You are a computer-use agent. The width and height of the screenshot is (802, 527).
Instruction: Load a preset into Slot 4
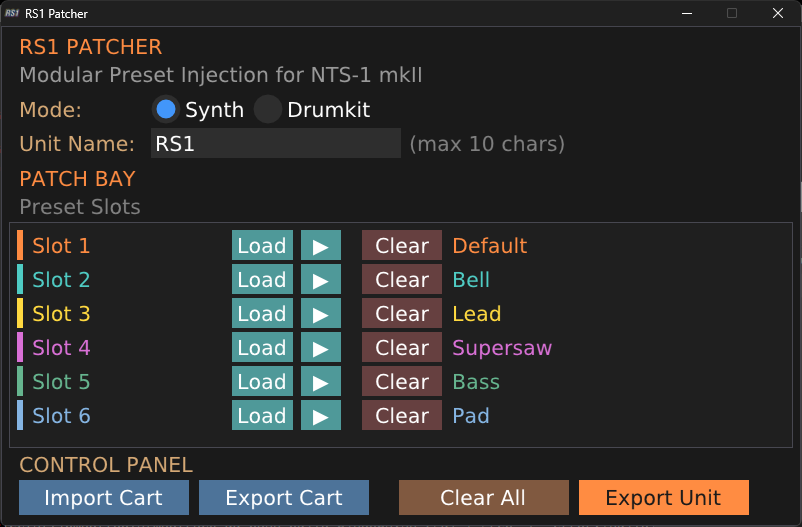(x=262, y=347)
